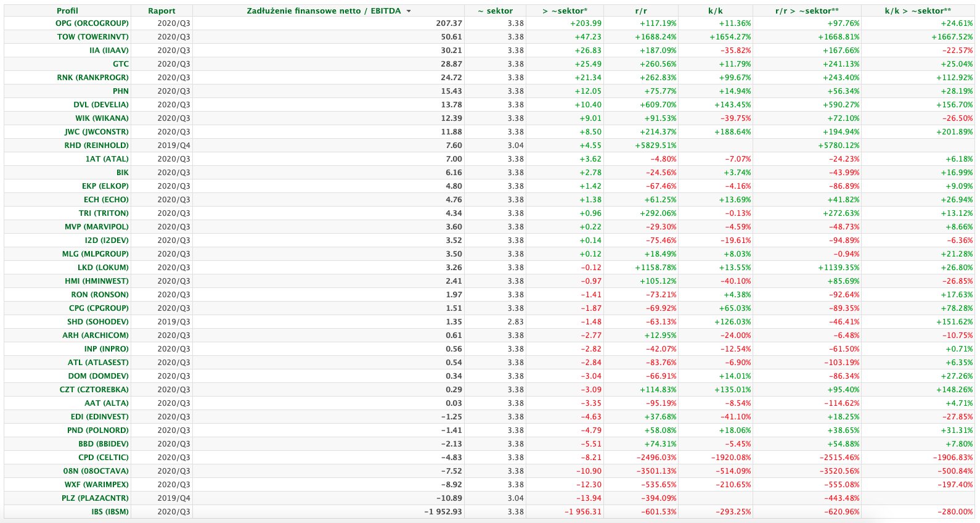Sort by the Raport column header
980x523 pixels.
pos(161,10)
